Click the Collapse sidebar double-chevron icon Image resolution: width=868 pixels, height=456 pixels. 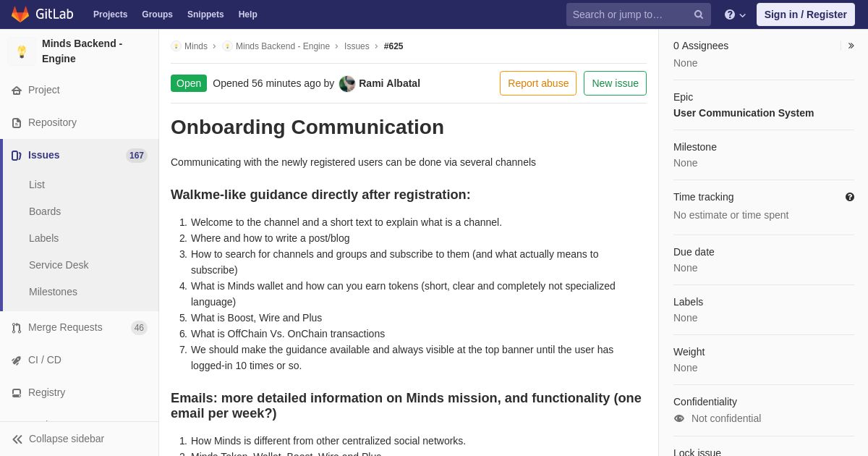[x=17, y=439]
